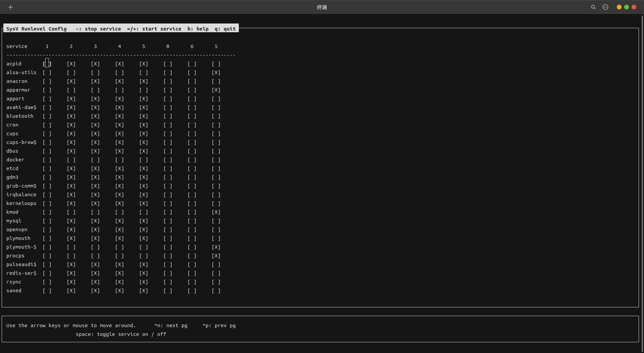Toggle grub-comm$ checkbox for runlevel 4
Viewport: 644px width, 353px height.
click(x=119, y=186)
